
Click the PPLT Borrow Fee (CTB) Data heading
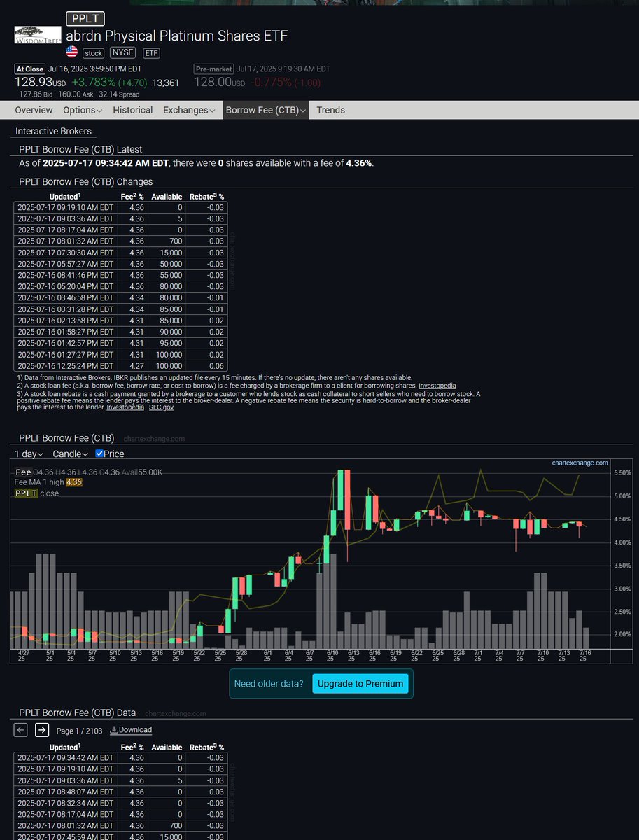(77, 713)
